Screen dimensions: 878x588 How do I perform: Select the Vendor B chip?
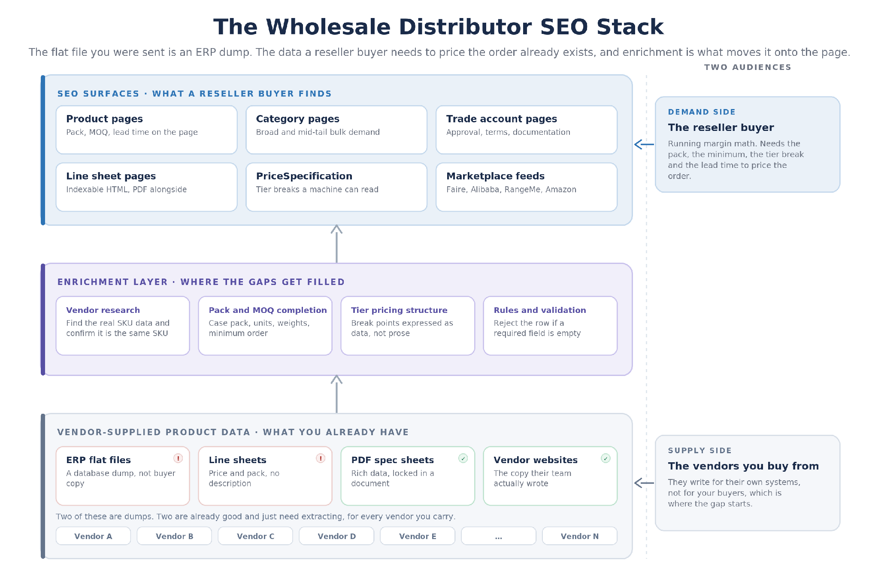[x=174, y=536]
